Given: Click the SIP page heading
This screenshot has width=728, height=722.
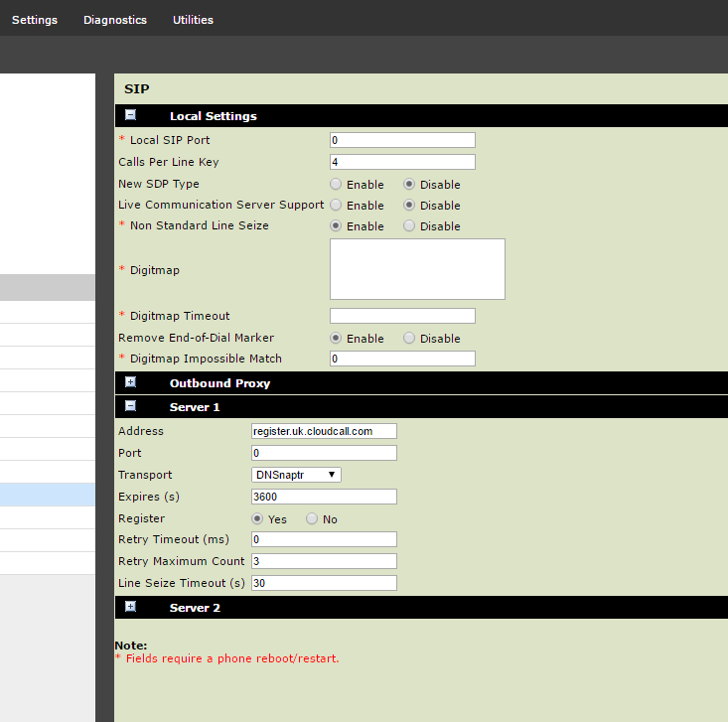Looking at the screenshot, I should (136, 88).
